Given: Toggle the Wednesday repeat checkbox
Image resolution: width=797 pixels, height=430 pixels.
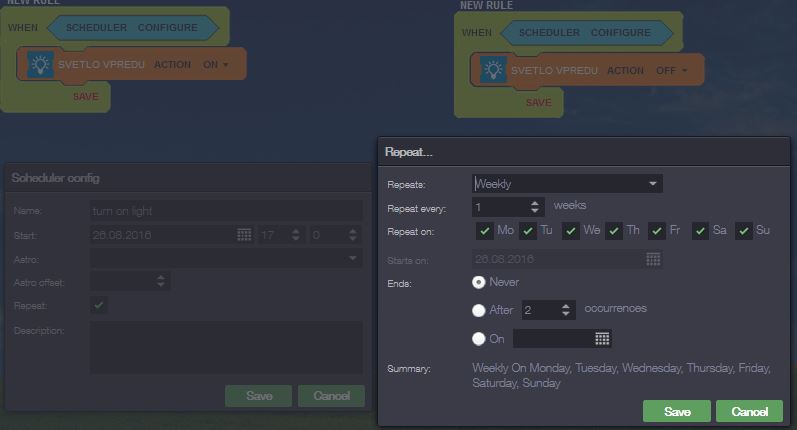Looking at the screenshot, I should 571,231.
